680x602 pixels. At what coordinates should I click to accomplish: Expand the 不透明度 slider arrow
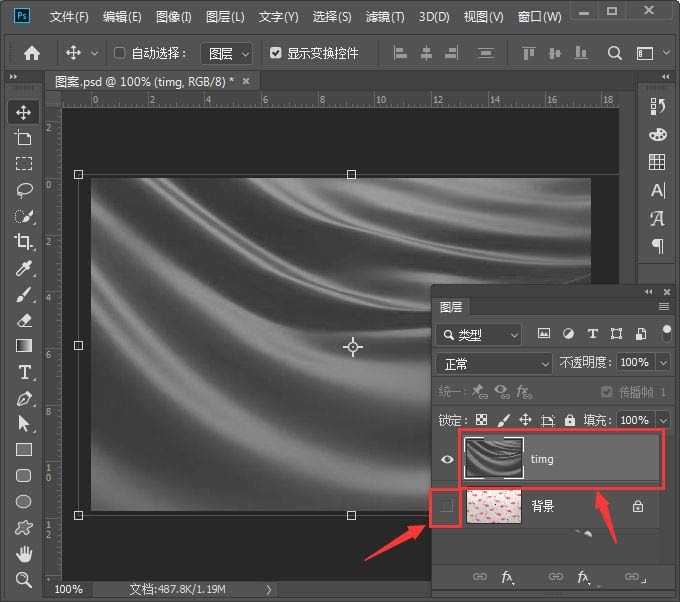coord(663,362)
